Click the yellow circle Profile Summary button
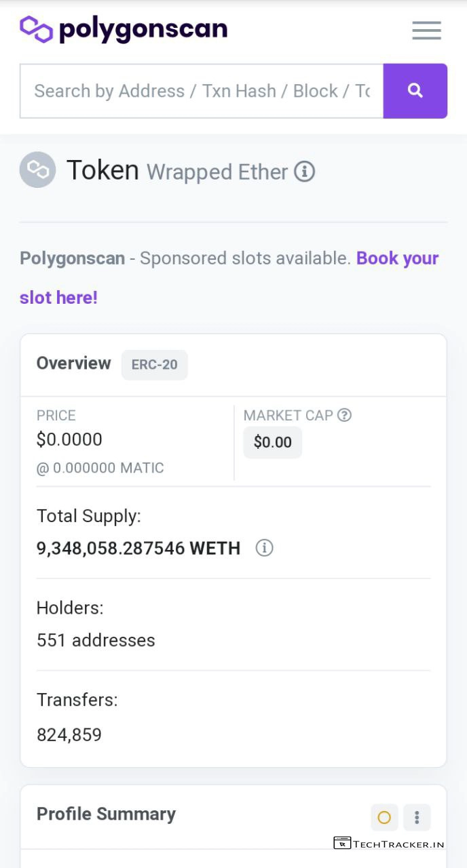467x868 pixels. click(384, 817)
